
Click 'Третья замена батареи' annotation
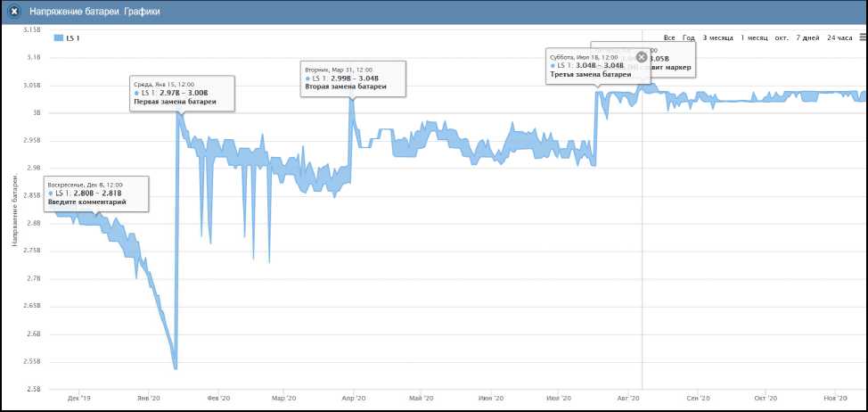coord(591,74)
